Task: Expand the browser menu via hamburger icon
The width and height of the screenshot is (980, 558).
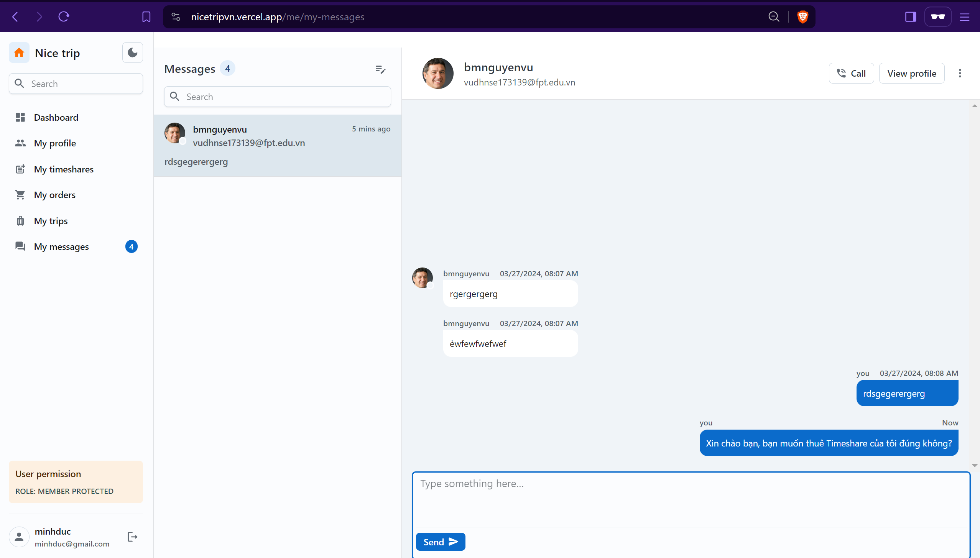Action: click(x=965, y=16)
